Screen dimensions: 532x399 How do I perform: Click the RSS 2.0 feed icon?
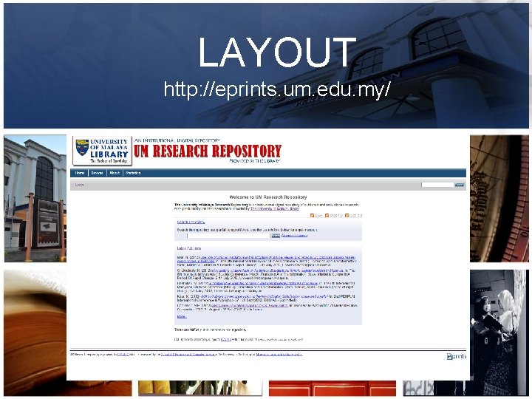click(x=347, y=216)
